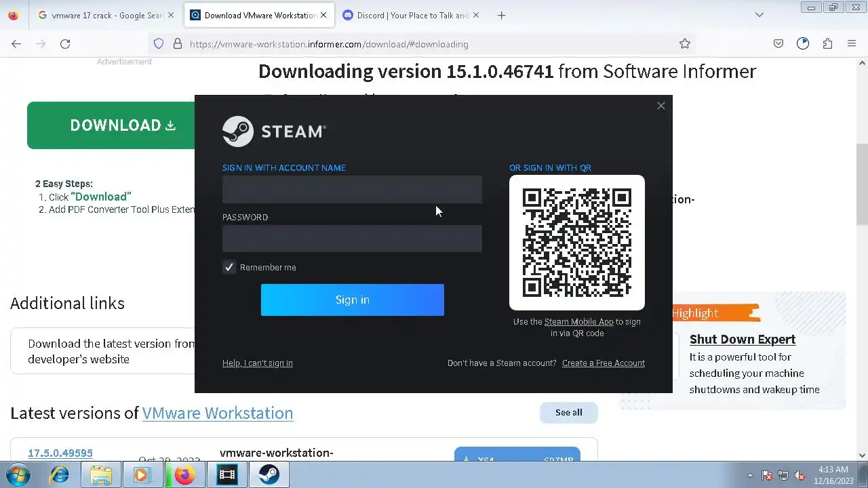Show hidden tray icons arrow
This screenshot has height=488, width=868.
pyautogui.click(x=750, y=475)
